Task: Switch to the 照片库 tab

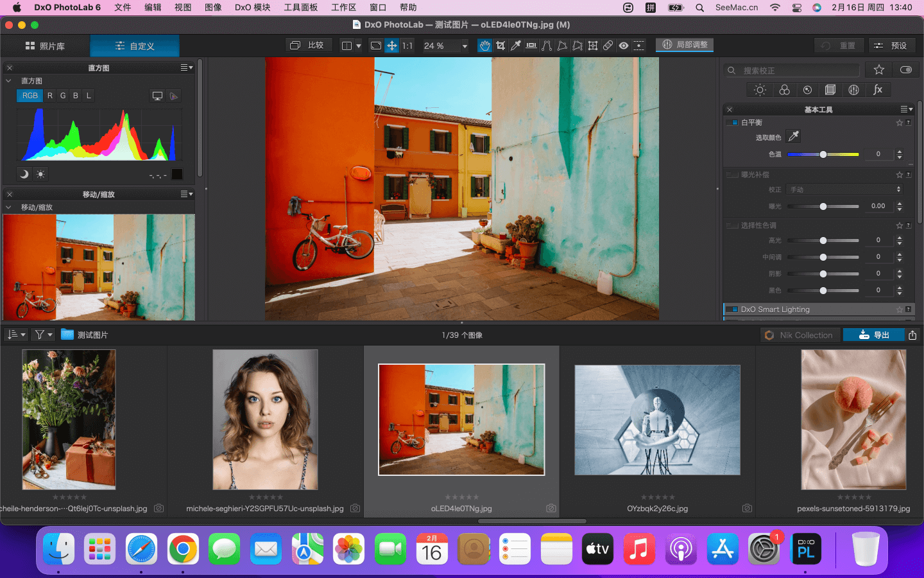Action: 46,46
